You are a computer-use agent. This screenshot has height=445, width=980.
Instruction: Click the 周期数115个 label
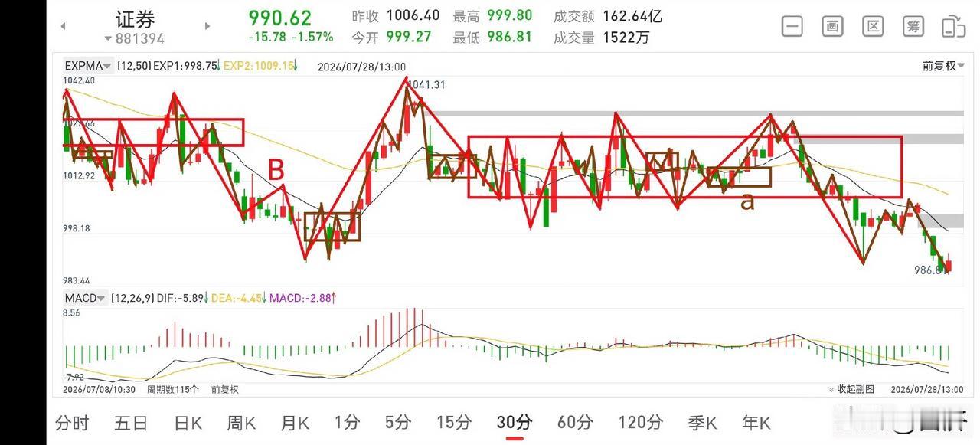coord(173,389)
